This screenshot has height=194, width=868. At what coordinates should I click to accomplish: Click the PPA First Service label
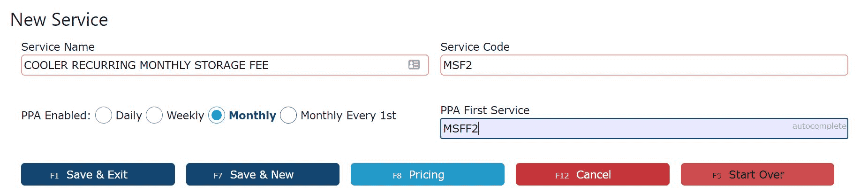click(x=485, y=110)
